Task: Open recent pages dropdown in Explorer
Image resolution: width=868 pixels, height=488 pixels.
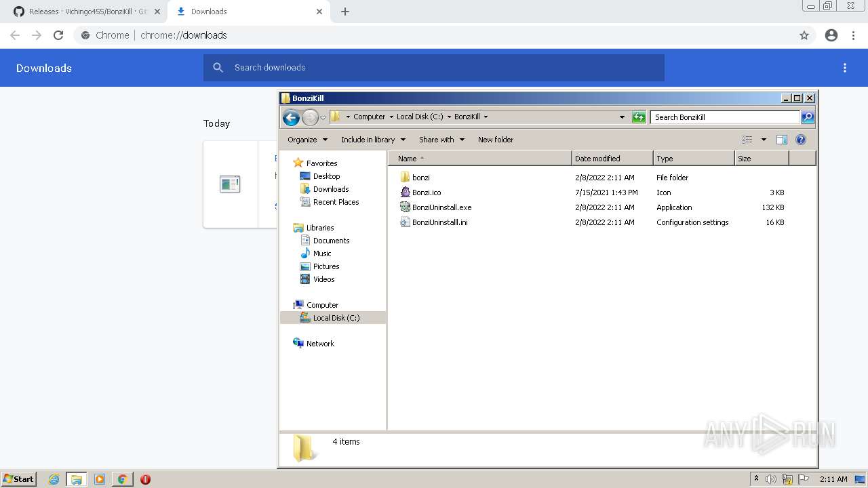Action: click(323, 117)
